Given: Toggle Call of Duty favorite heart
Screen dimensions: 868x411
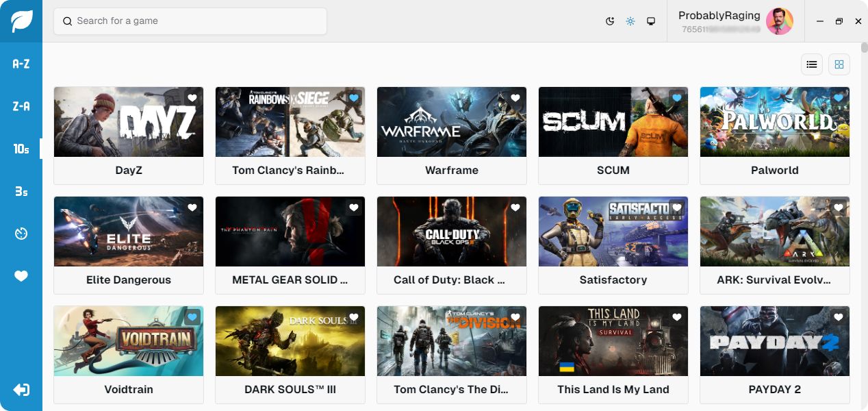Looking at the screenshot, I should coord(515,208).
